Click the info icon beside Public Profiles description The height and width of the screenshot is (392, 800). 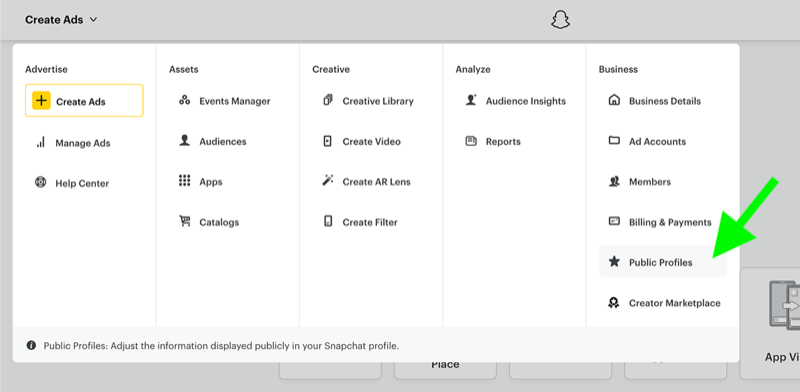click(x=31, y=346)
